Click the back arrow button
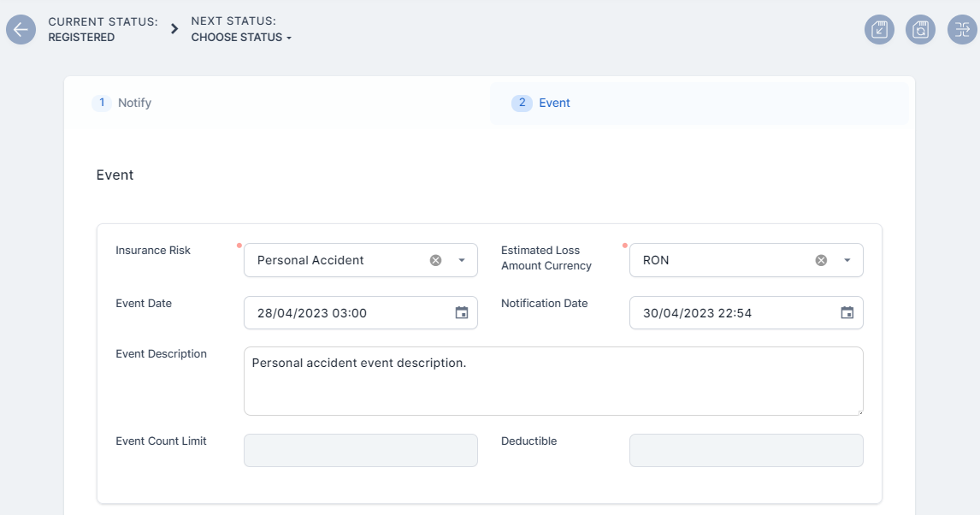980x515 pixels. tap(21, 30)
